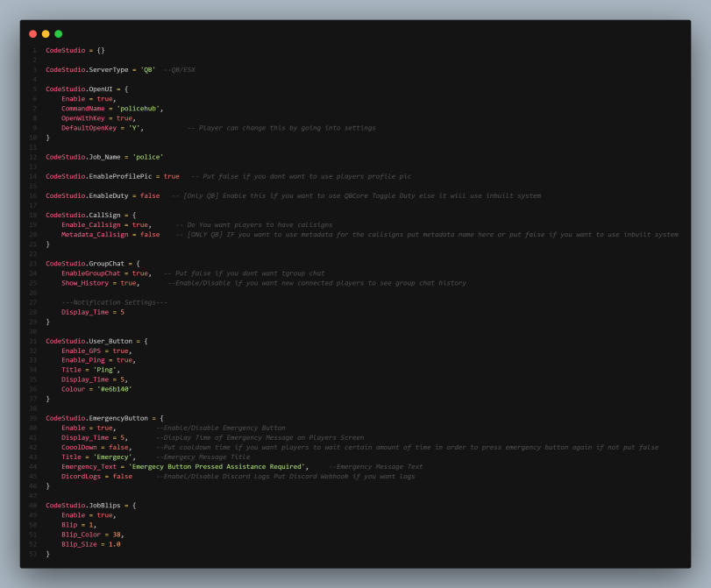Click line number 12 in the gutter

pyautogui.click(x=33, y=157)
